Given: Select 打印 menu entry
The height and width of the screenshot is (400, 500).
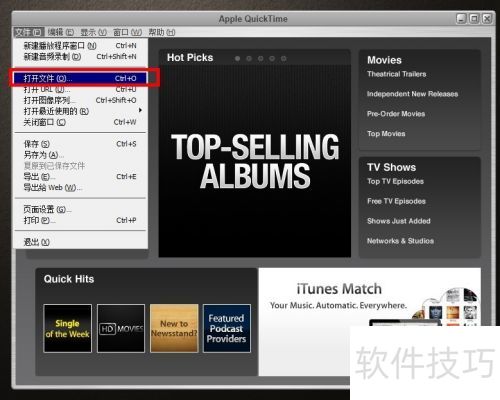Looking at the screenshot, I should click(x=80, y=220).
